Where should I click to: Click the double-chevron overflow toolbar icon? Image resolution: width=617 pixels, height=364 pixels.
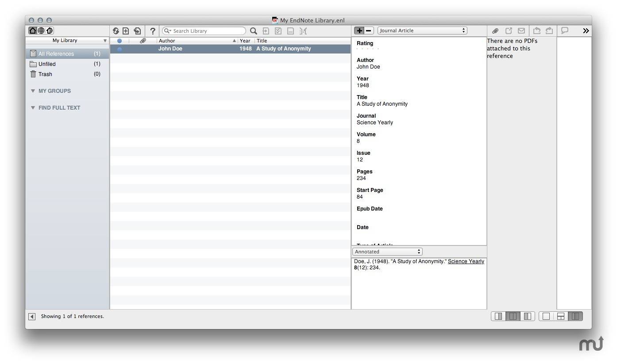coord(586,31)
